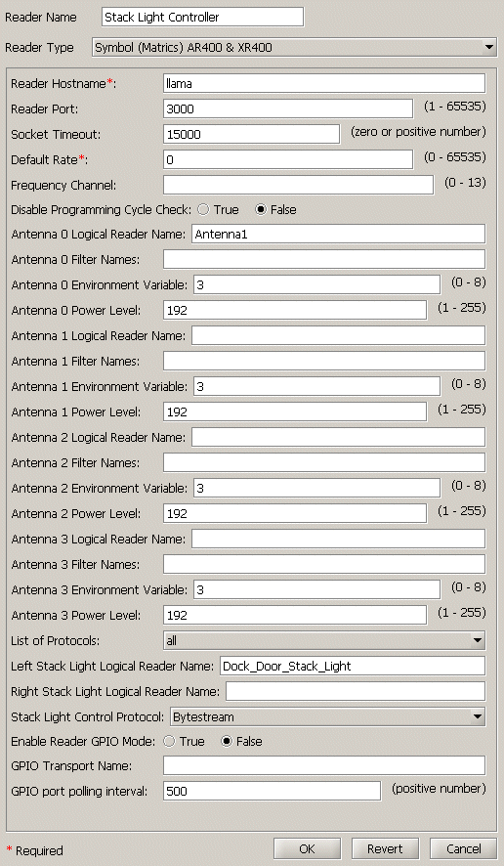
Task: Focus Right Stack Light Logical Reader Name field
Action: pyautogui.click(x=357, y=691)
